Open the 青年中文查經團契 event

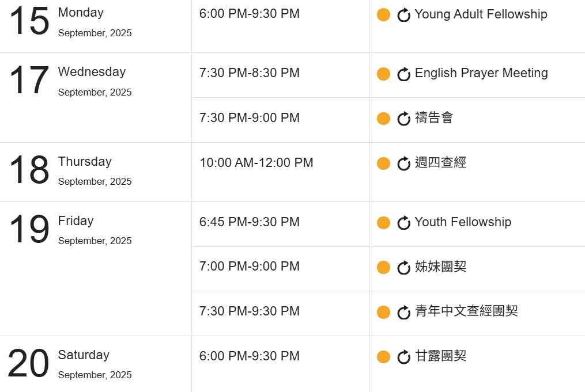click(x=466, y=311)
